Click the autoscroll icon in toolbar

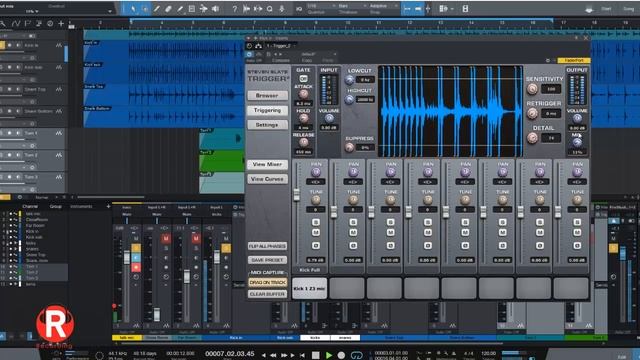pos(418,9)
